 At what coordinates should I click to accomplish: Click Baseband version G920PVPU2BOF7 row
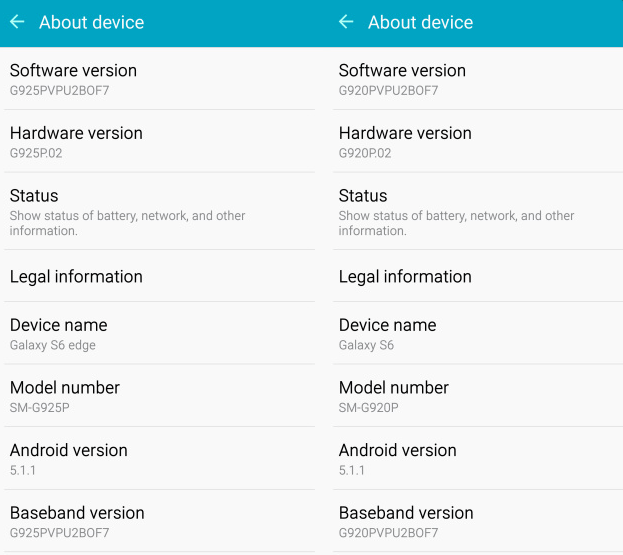pyautogui.click(x=477, y=521)
